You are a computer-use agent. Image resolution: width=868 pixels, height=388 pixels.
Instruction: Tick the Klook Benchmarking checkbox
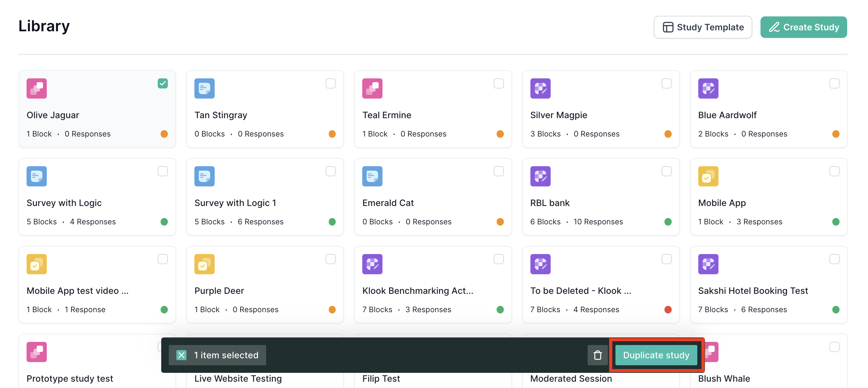tap(498, 259)
